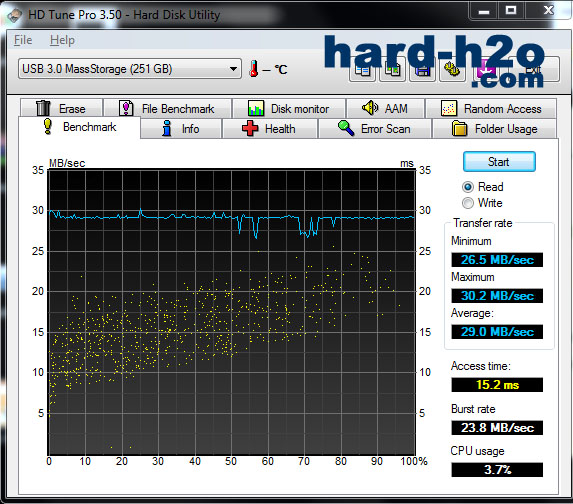Open the Disk monitor tab
The width and height of the screenshot is (573, 504).
pos(289,109)
